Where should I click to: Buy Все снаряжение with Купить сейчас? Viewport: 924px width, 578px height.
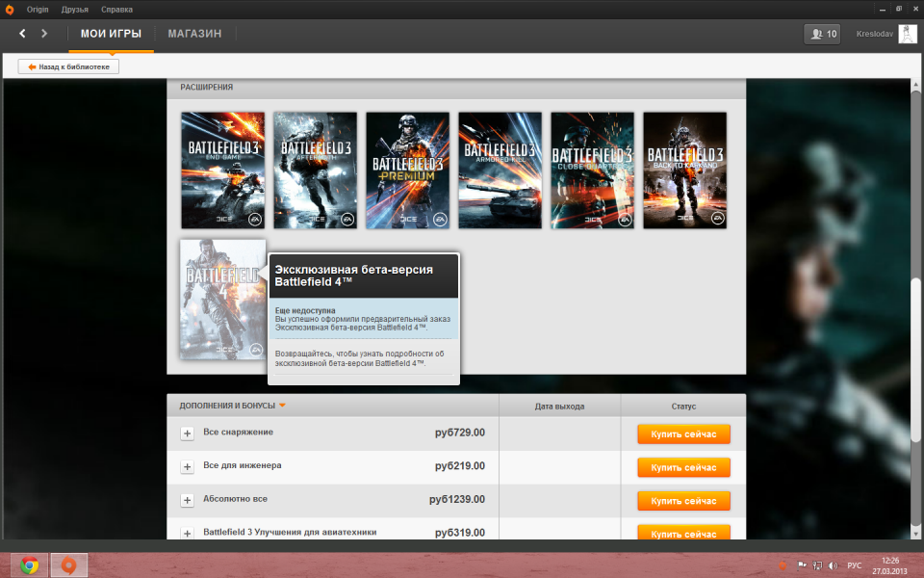[x=683, y=434]
